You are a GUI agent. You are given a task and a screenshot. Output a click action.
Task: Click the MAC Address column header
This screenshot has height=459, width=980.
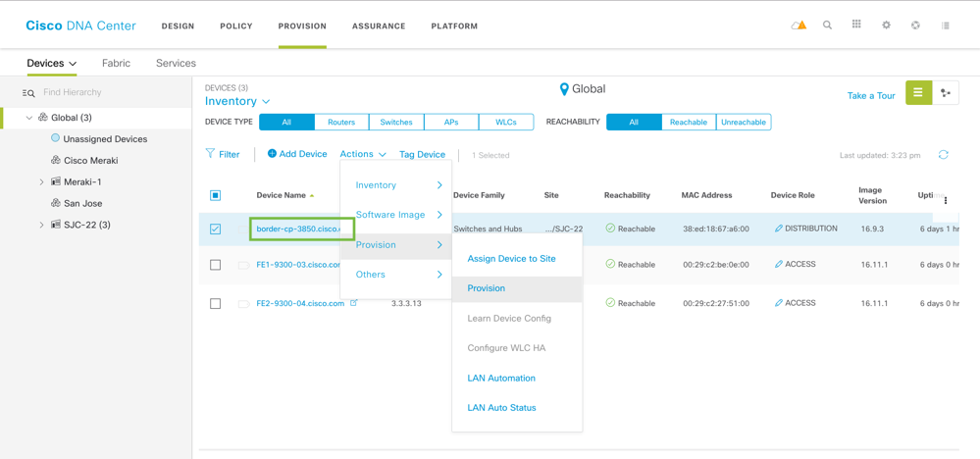[706, 195]
